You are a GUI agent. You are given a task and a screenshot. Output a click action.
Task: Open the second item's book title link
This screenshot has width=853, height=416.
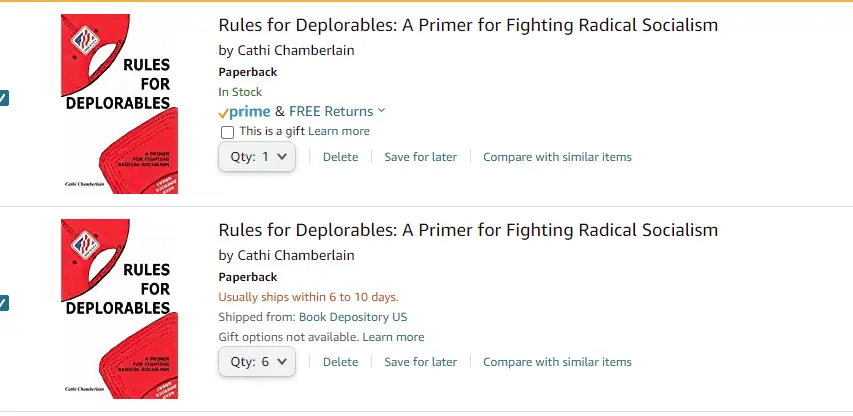pyautogui.click(x=468, y=230)
